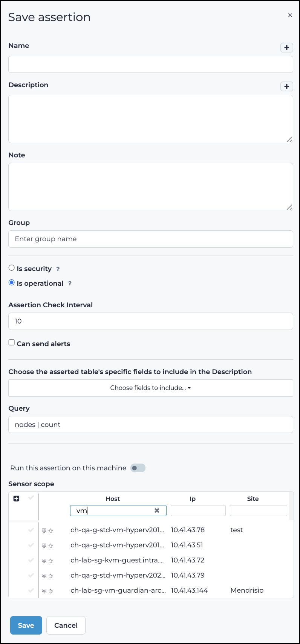The height and width of the screenshot is (644, 300).
Task: Click the Save button
Action: pos(26,625)
